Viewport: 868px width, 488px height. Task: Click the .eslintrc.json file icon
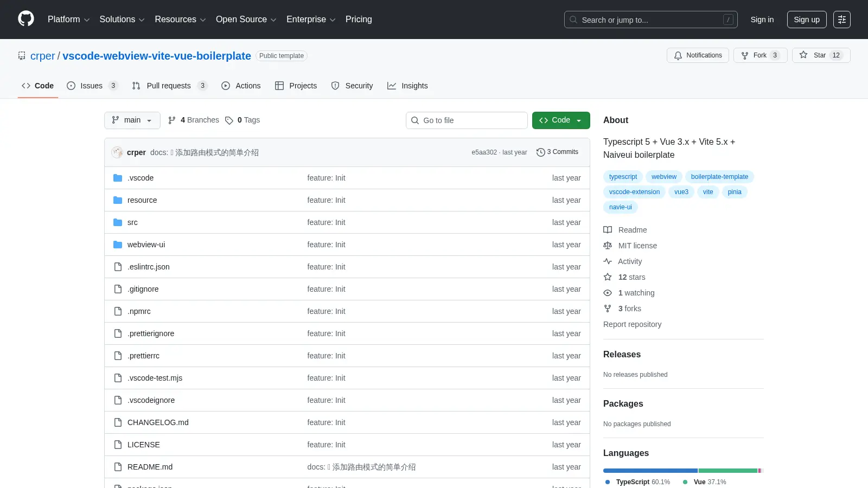coord(118,267)
